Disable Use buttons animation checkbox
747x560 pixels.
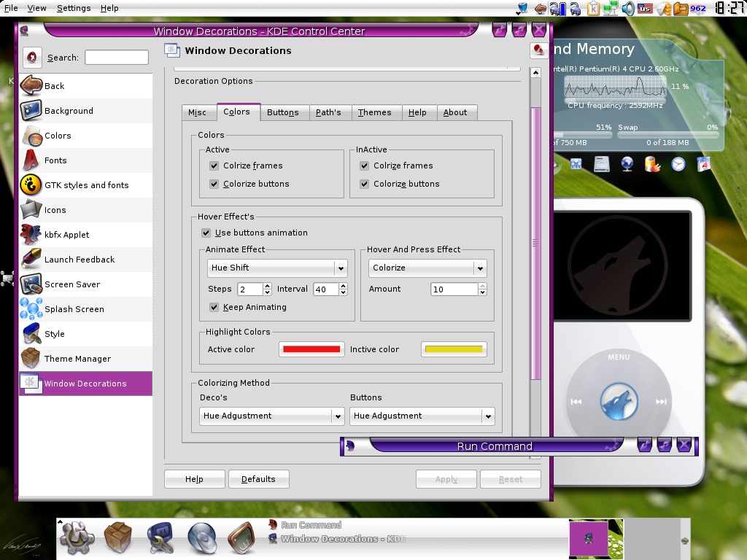tap(206, 233)
